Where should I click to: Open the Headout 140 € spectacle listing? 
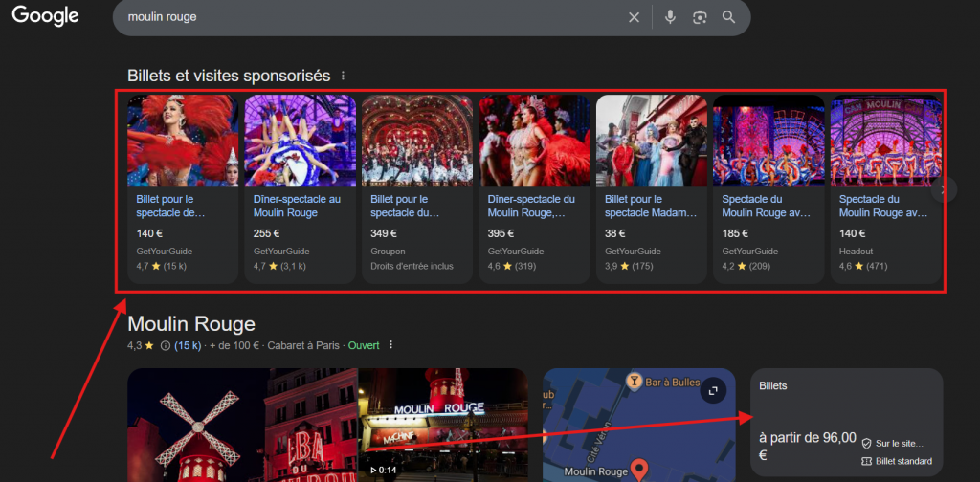click(884, 189)
